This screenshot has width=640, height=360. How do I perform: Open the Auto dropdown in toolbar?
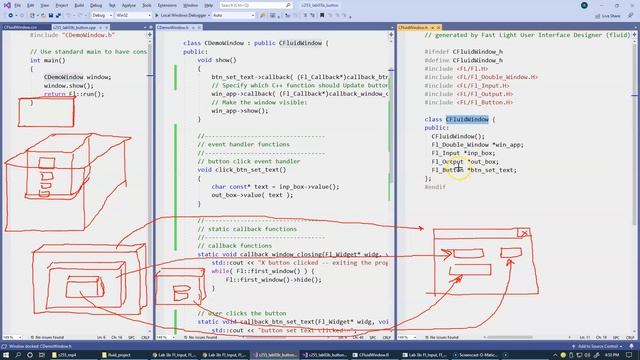click(x=233, y=16)
